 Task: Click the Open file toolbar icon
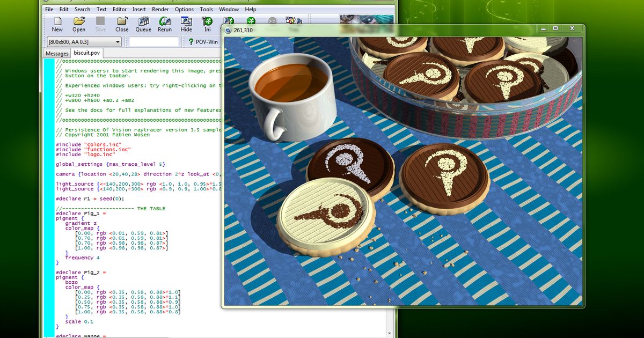coord(79,24)
